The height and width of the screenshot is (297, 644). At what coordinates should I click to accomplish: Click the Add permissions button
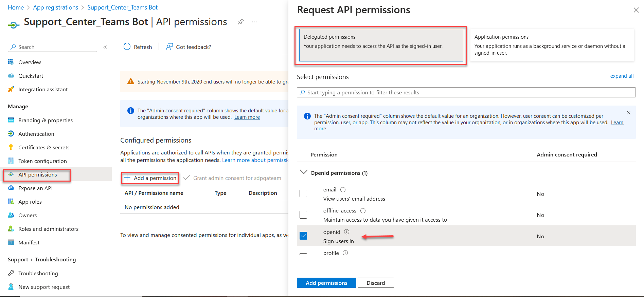326,283
